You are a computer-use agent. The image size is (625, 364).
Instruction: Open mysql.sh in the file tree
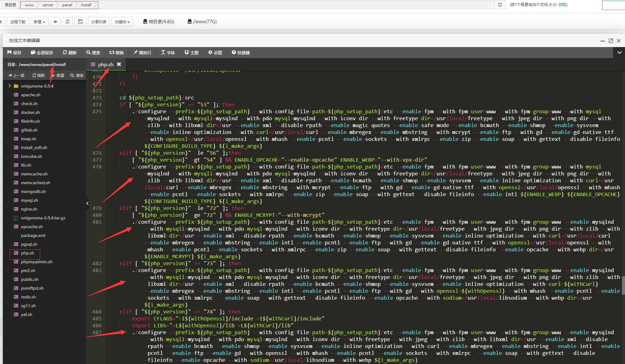point(30,200)
